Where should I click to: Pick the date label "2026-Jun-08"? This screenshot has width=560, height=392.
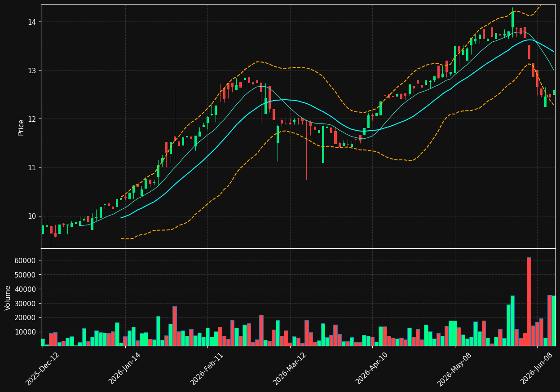click(537, 369)
